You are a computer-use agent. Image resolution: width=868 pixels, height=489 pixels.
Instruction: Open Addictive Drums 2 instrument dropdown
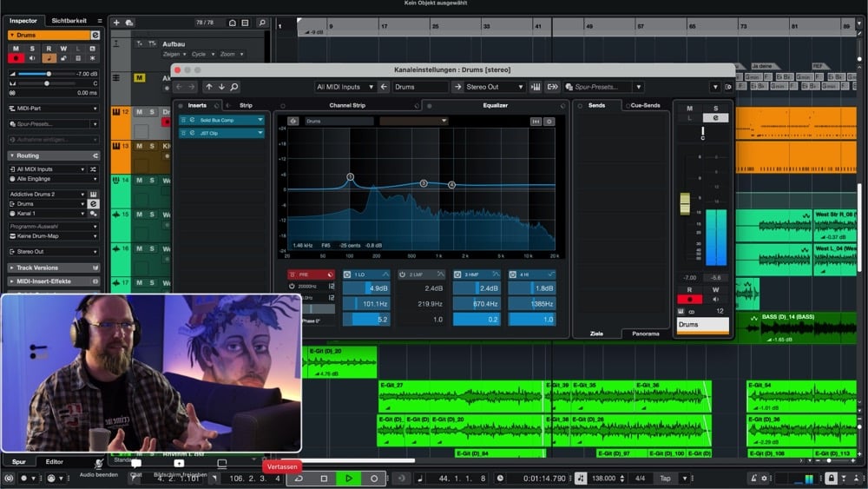coord(48,195)
